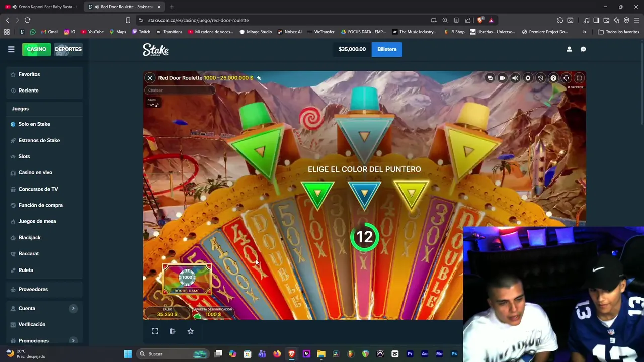Click the Chatear input field

[x=180, y=90]
